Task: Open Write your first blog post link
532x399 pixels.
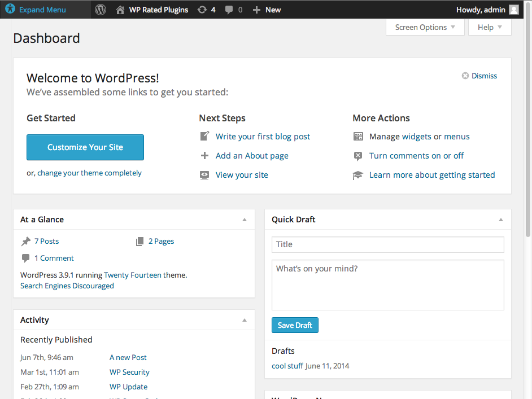Action: click(x=263, y=136)
